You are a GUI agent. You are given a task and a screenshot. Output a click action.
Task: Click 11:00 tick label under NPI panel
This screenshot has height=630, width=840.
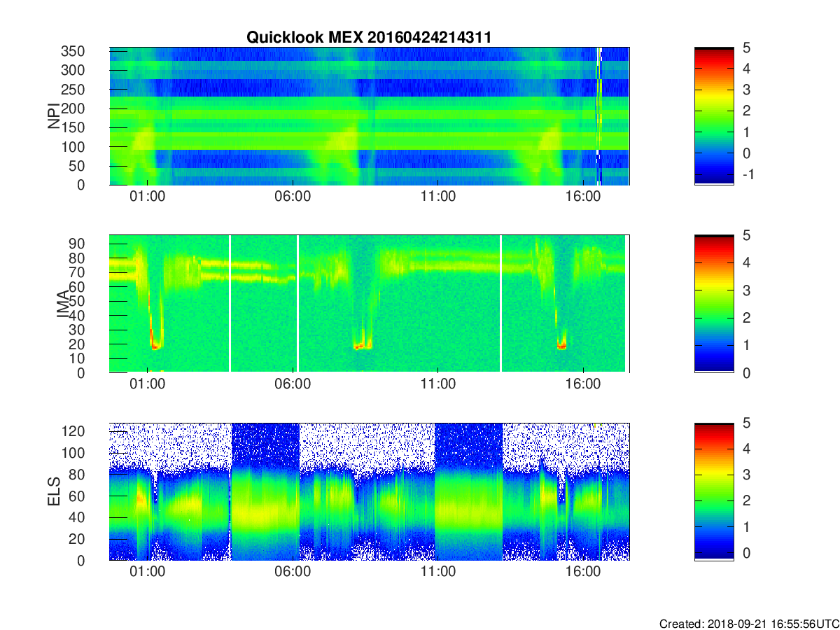click(x=437, y=197)
